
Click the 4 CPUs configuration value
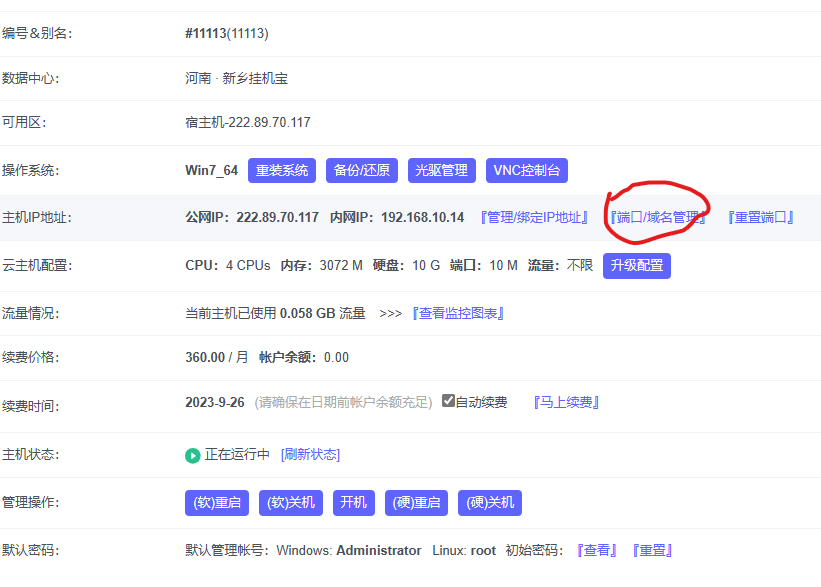click(x=248, y=265)
